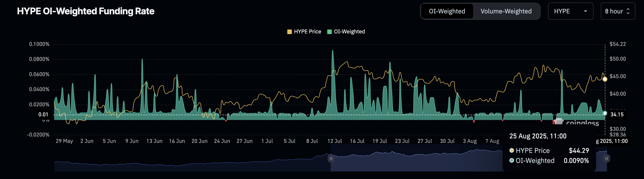Click the 24 Jun date axis label
Viewport: 644px width, 179px height.
point(222,141)
